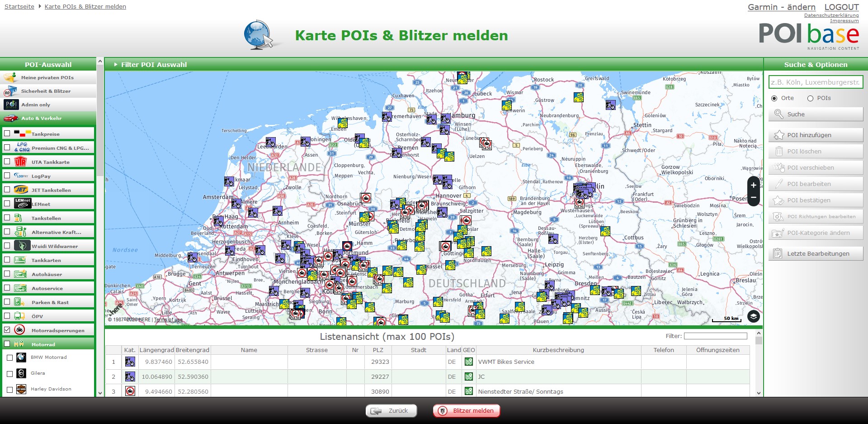Select the POIs radio button

coord(810,98)
